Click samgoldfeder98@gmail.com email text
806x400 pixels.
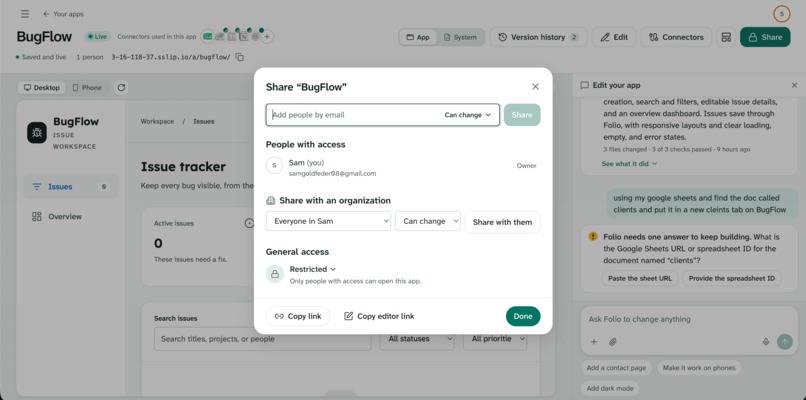point(332,174)
